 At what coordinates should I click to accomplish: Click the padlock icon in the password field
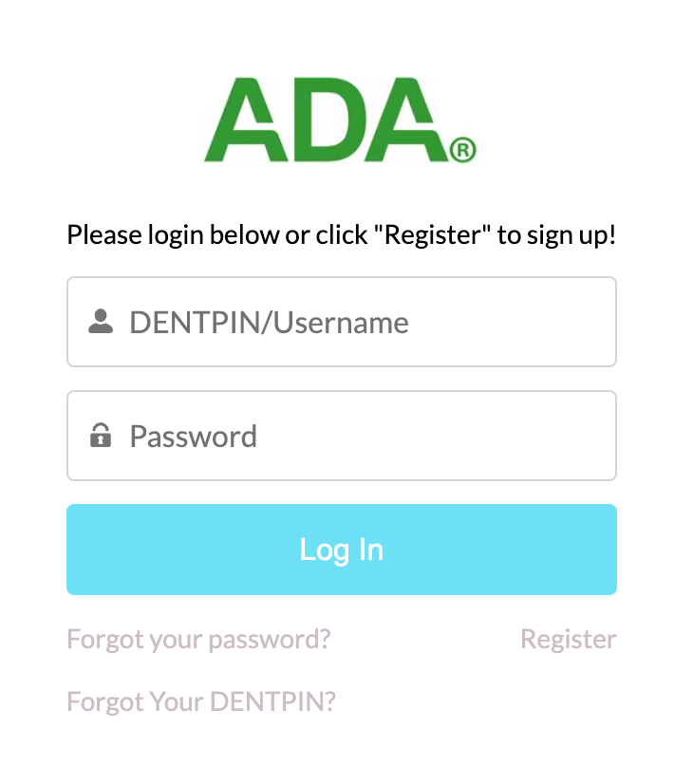pos(102,435)
